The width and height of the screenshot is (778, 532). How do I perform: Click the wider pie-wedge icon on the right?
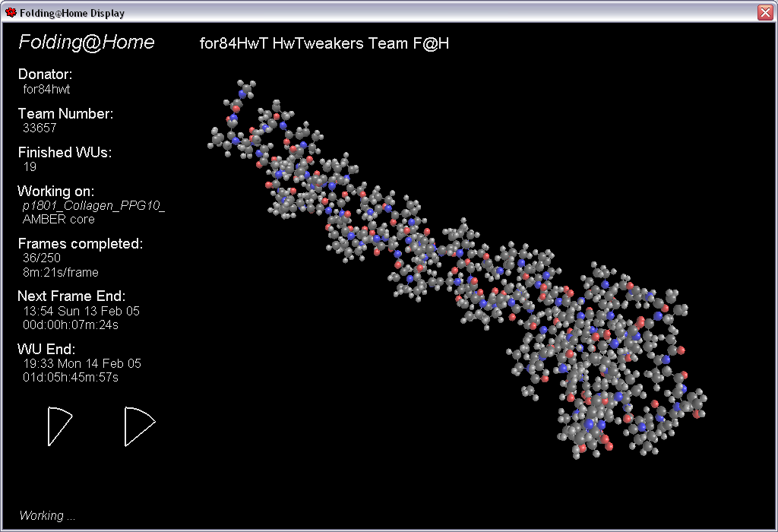(138, 426)
